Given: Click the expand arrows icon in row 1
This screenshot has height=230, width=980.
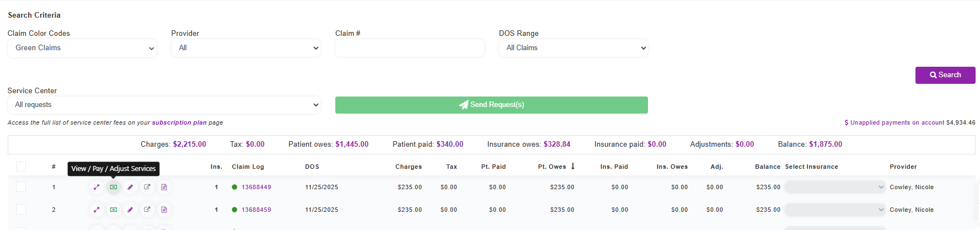Looking at the screenshot, I should click(97, 187).
